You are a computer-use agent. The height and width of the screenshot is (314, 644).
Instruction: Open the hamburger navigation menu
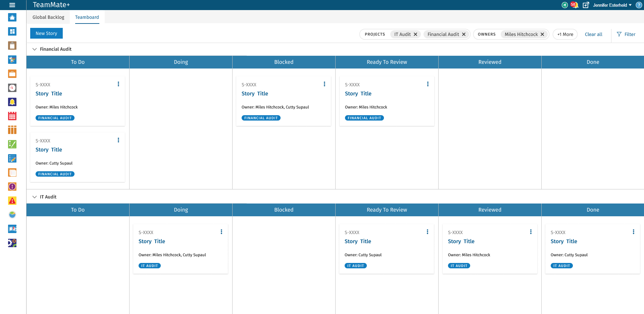coord(12,5)
